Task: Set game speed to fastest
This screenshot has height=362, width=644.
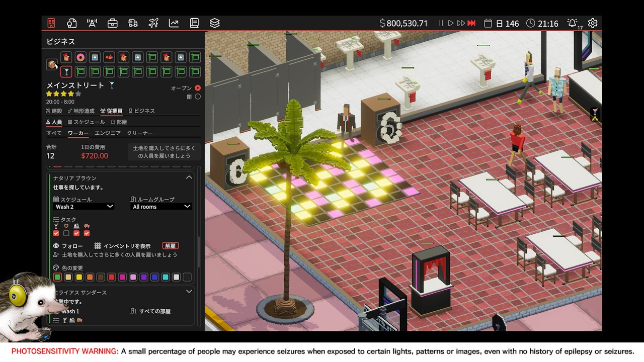Action: [x=471, y=23]
